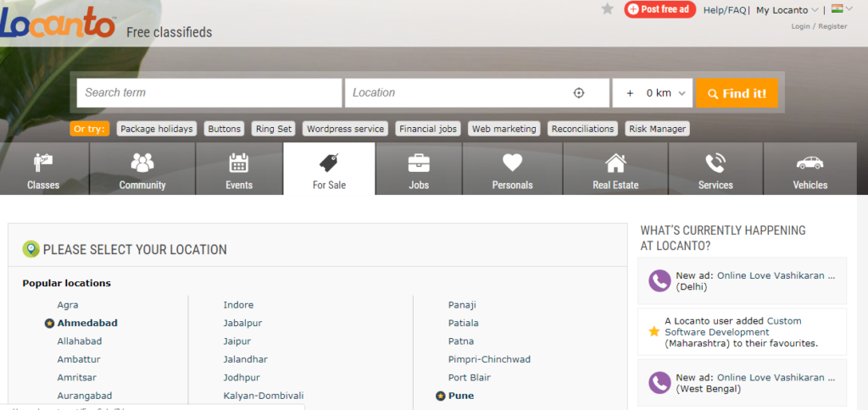Switch to the Classes tab label
The height and width of the screenshot is (410, 868).
[43, 186]
